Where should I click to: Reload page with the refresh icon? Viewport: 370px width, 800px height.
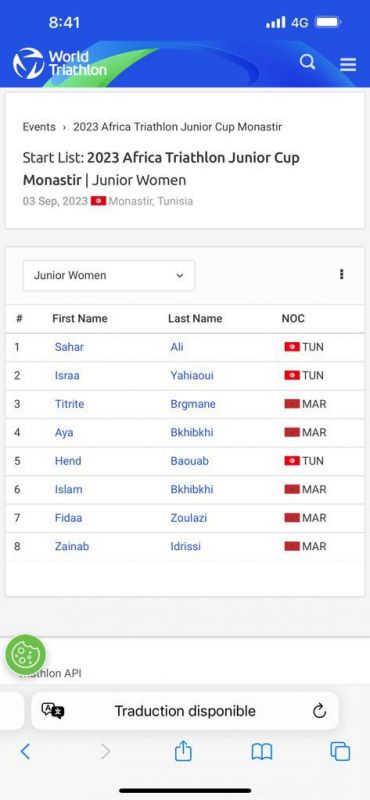coord(319,711)
